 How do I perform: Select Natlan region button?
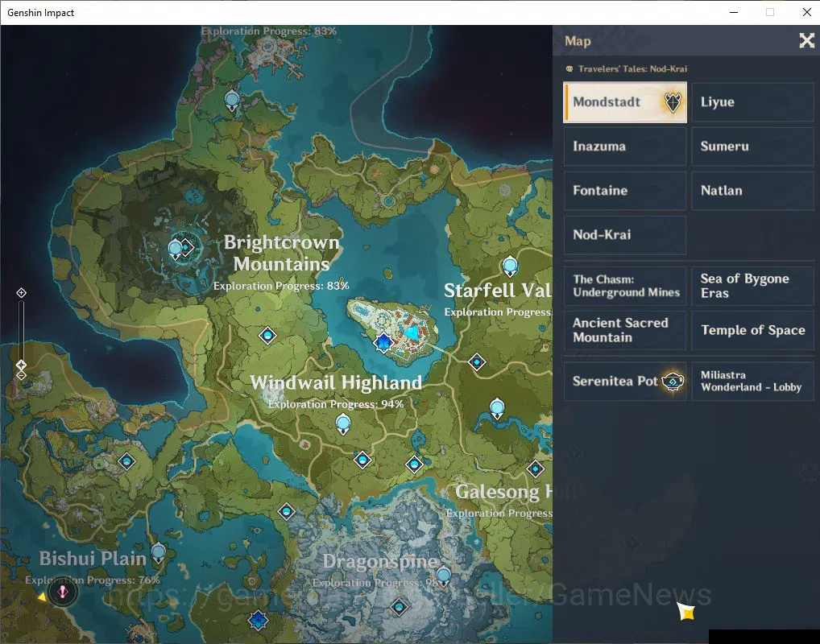(752, 191)
